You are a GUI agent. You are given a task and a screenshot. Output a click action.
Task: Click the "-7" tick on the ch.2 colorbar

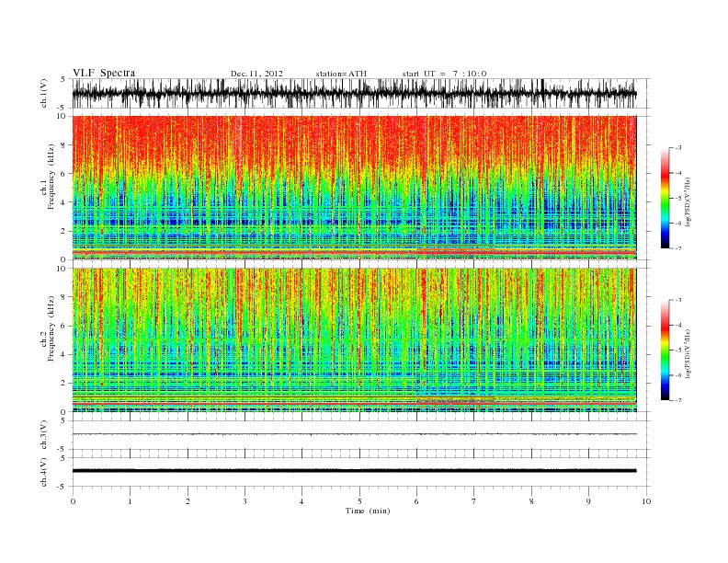(678, 400)
